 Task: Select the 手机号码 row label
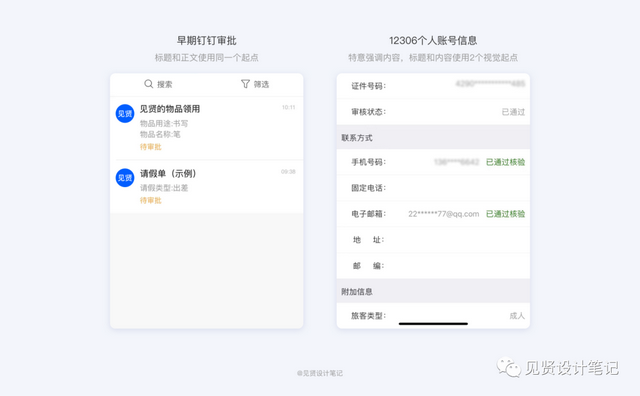pos(369,162)
